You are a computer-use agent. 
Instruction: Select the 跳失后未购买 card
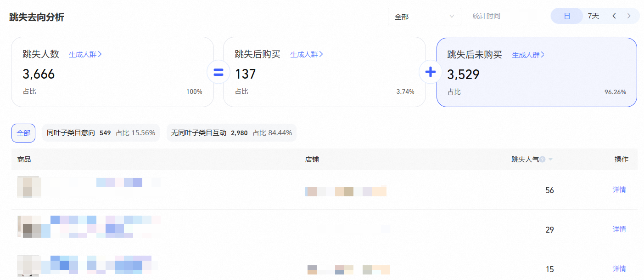point(536,72)
